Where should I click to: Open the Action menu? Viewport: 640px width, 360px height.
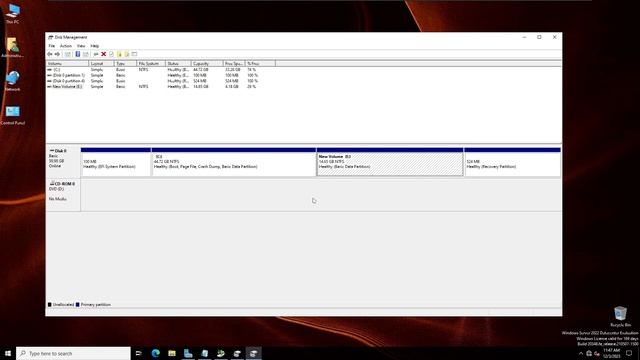coord(66,46)
